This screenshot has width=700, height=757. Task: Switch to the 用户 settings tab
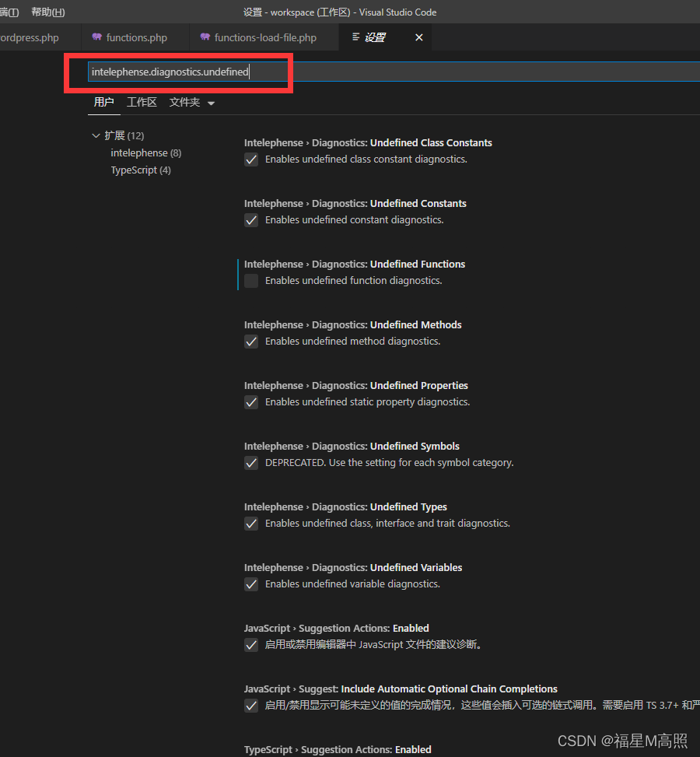pyautogui.click(x=103, y=103)
